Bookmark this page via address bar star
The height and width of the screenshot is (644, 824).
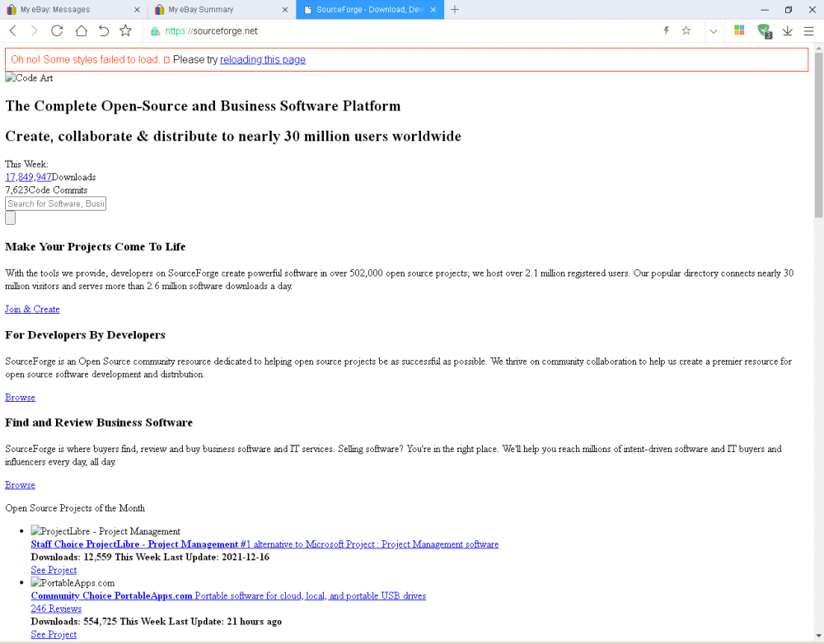tap(686, 30)
